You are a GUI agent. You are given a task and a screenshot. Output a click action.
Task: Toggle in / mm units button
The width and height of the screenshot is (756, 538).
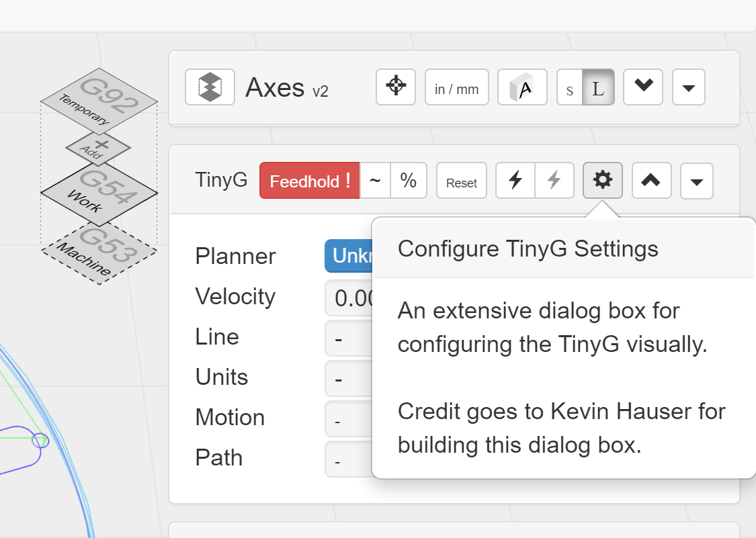tap(456, 87)
